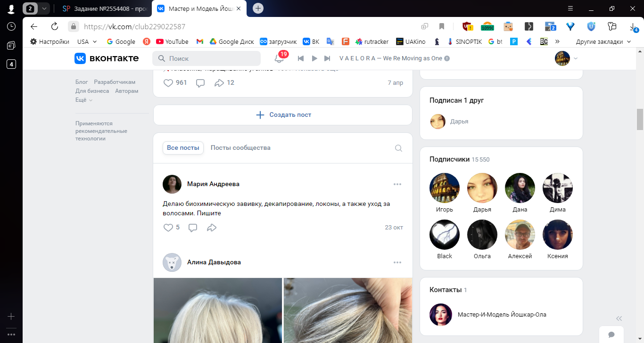Select Мастер и Модель browser tab
644x343 pixels.
(200, 8)
